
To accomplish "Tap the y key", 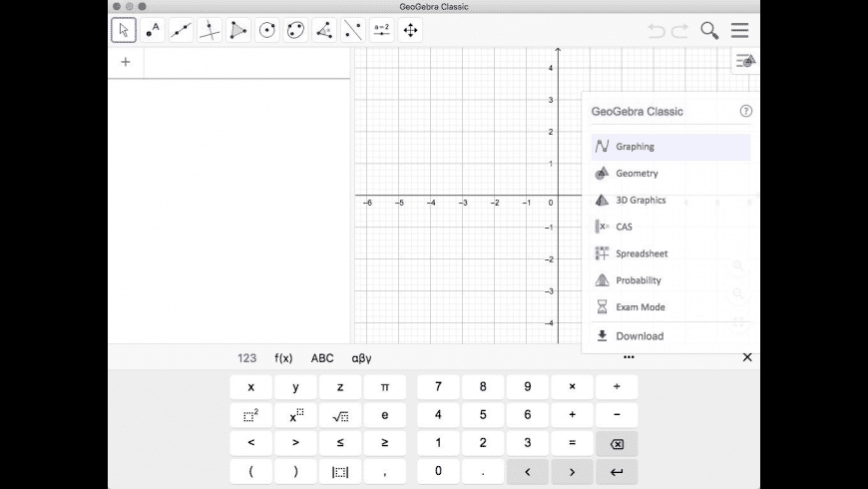I will pyautogui.click(x=295, y=387).
